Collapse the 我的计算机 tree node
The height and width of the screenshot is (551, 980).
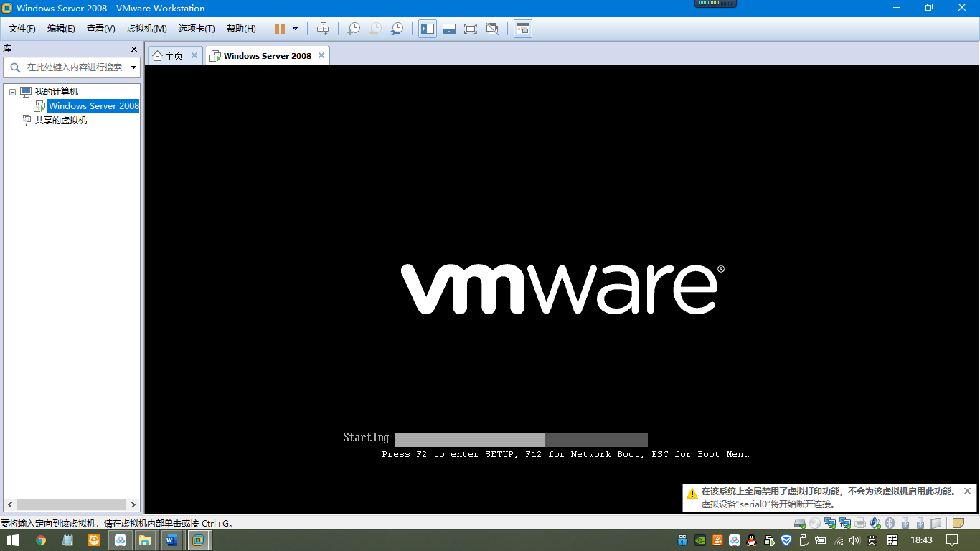(12, 92)
